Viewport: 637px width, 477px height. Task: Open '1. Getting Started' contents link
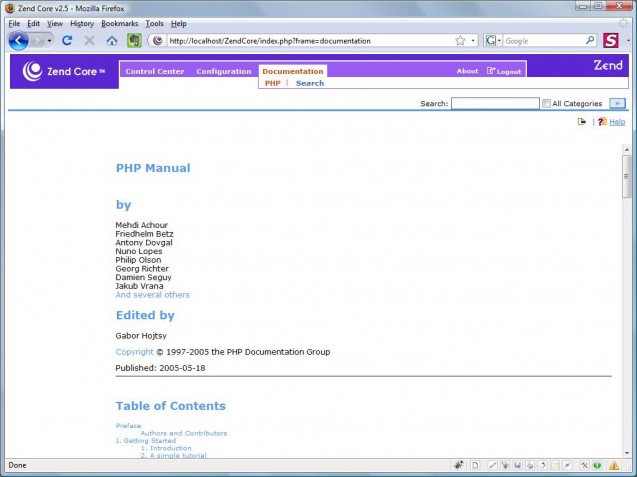146,440
